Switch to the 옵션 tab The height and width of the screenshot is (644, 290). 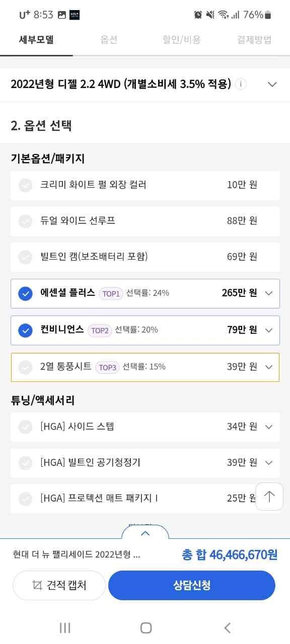[x=108, y=40]
